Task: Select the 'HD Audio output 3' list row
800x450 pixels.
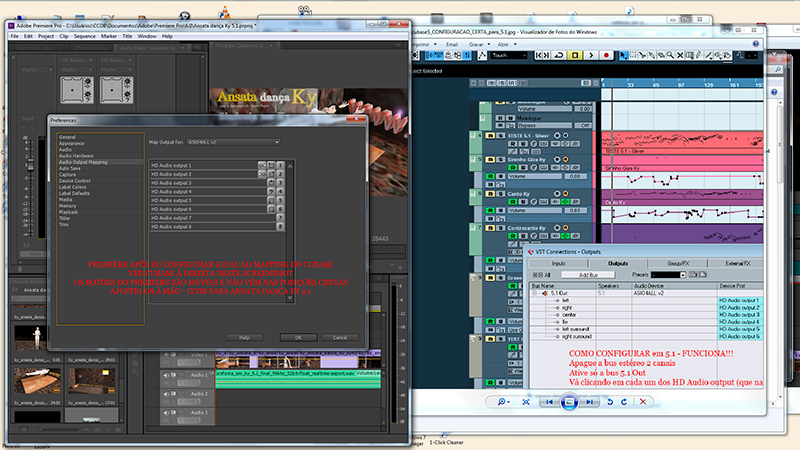Action: (x=202, y=183)
